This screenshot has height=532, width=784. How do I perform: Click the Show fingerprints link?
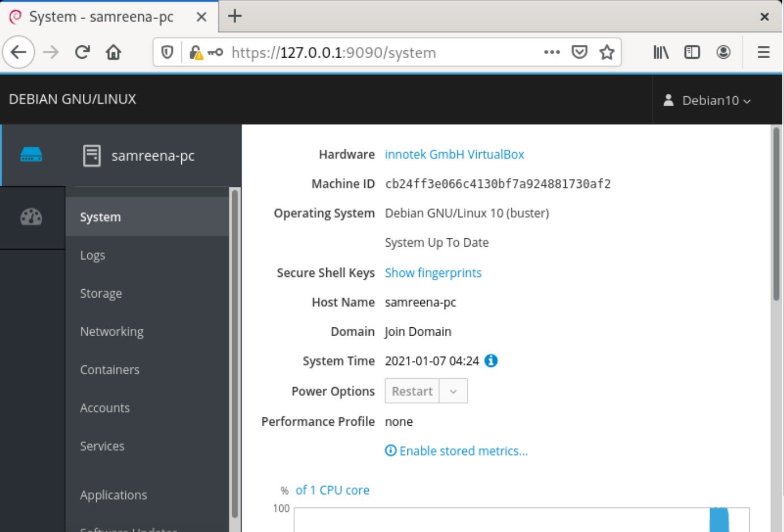tap(433, 273)
